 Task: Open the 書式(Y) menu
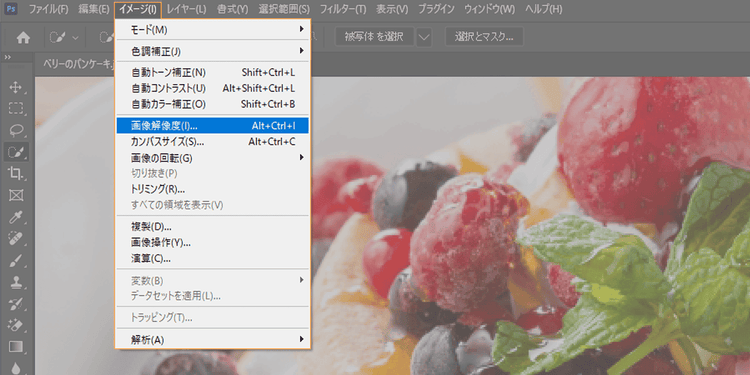[232, 9]
